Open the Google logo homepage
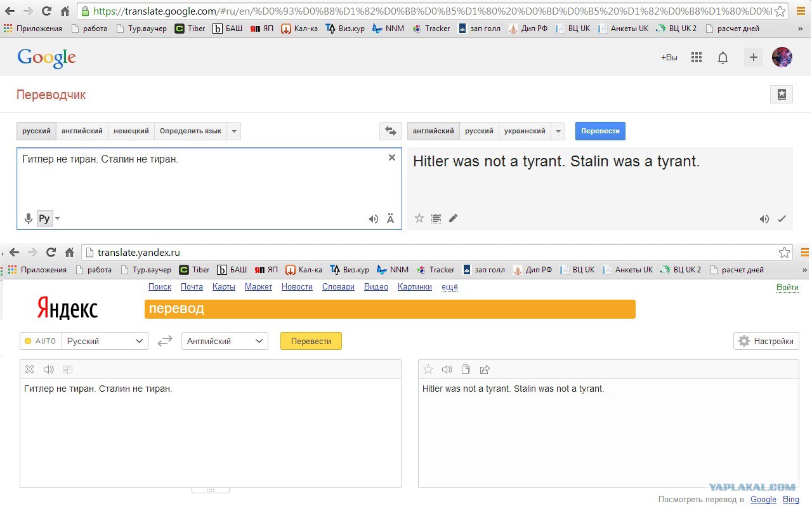 pos(46,58)
